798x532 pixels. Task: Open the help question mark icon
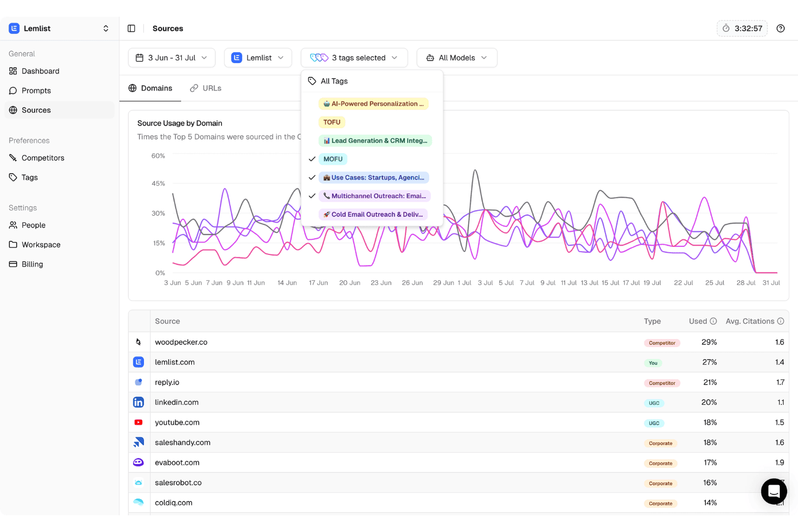(x=780, y=29)
